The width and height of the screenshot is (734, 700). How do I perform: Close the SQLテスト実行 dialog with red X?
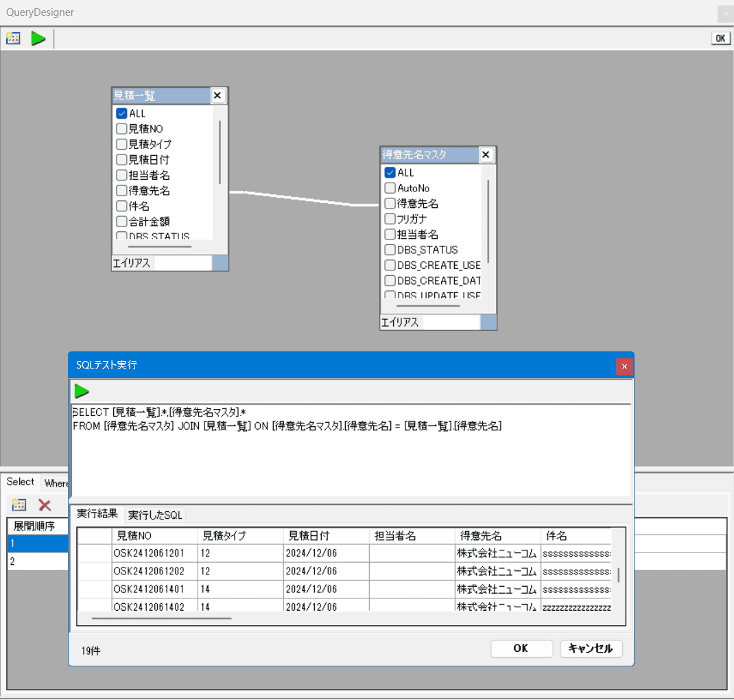click(624, 366)
